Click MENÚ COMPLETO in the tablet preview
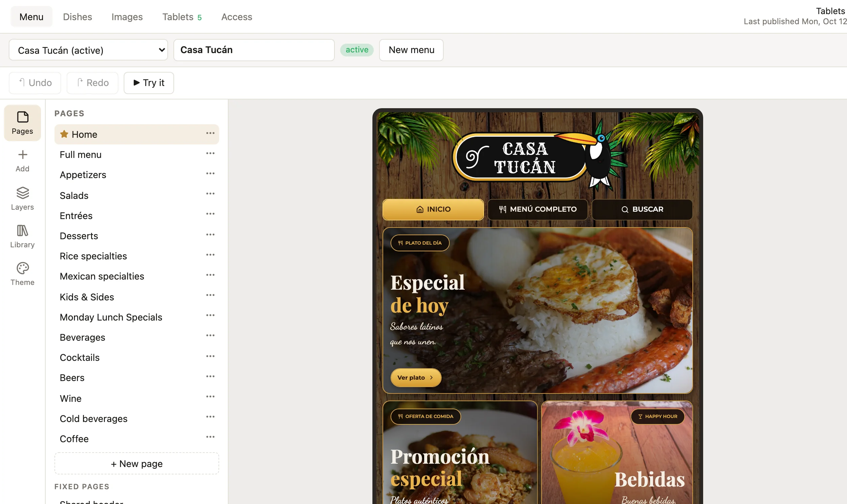Screen dimensions: 847x504 point(538,210)
